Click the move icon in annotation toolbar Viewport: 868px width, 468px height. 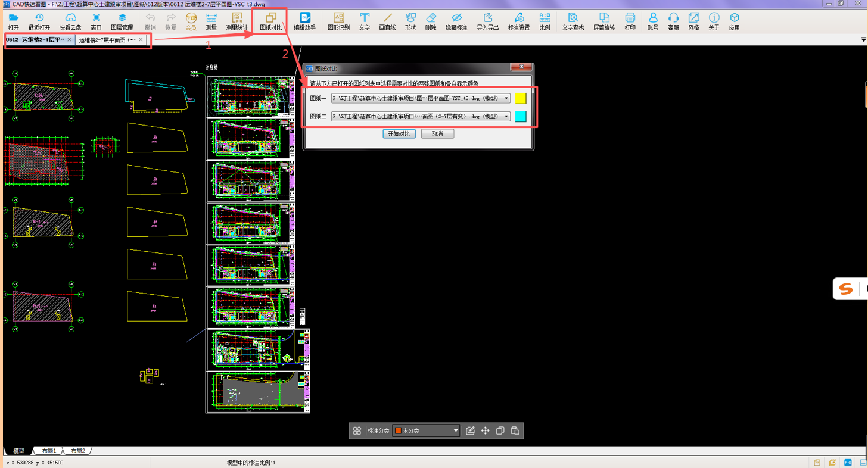point(485,430)
